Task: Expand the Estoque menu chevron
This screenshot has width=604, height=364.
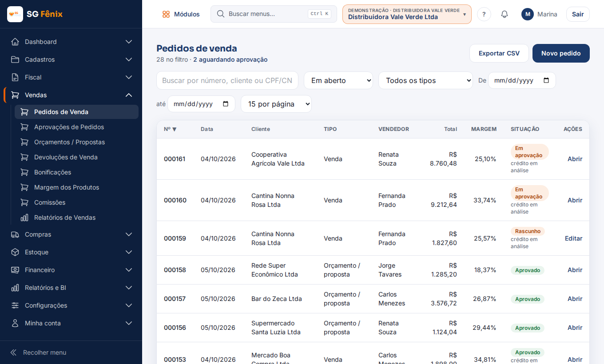Action: pyautogui.click(x=129, y=252)
